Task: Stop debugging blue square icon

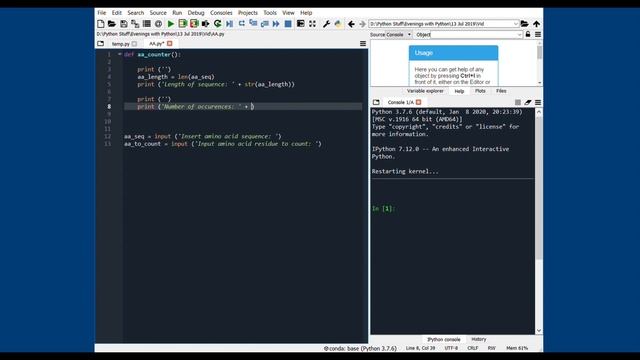Action: pos(288,24)
